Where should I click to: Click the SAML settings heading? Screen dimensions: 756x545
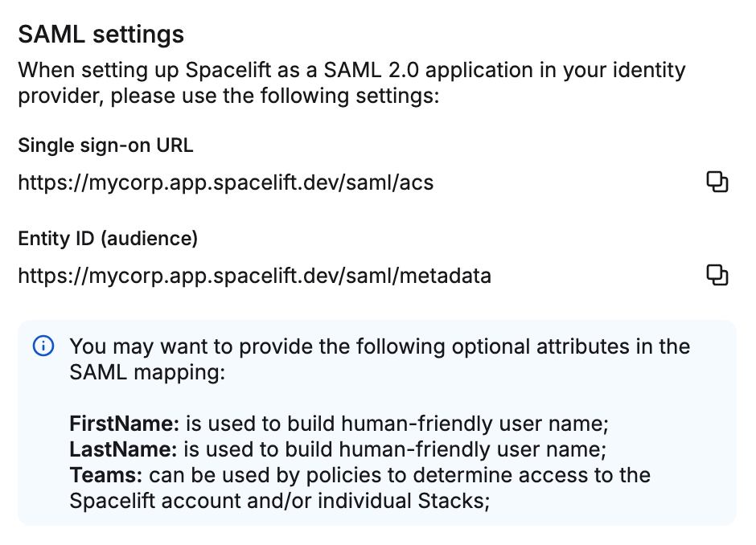click(x=101, y=35)
